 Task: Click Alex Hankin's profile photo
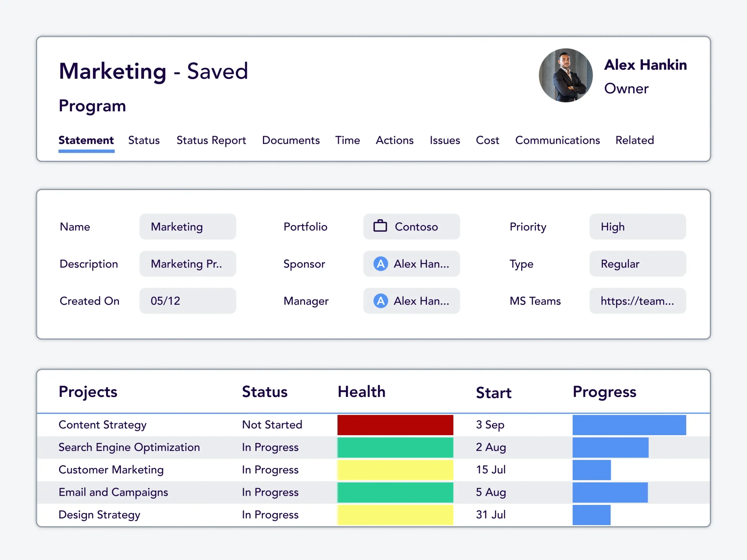[565, 75]
